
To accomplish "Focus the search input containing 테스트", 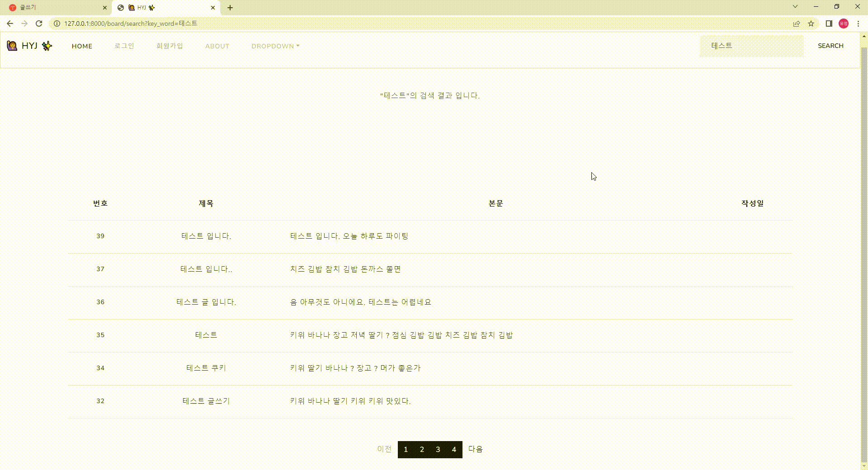I will 751,46.
